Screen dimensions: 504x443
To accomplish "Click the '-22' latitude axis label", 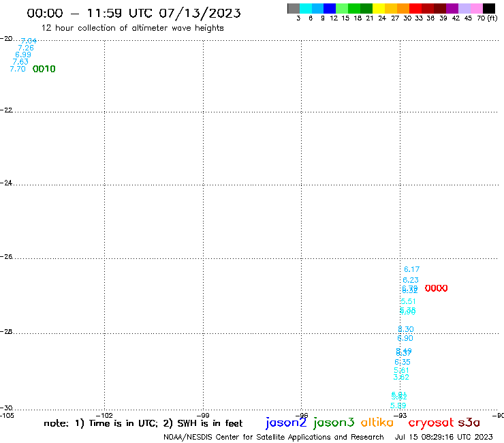I will click(x=6, y=110).
